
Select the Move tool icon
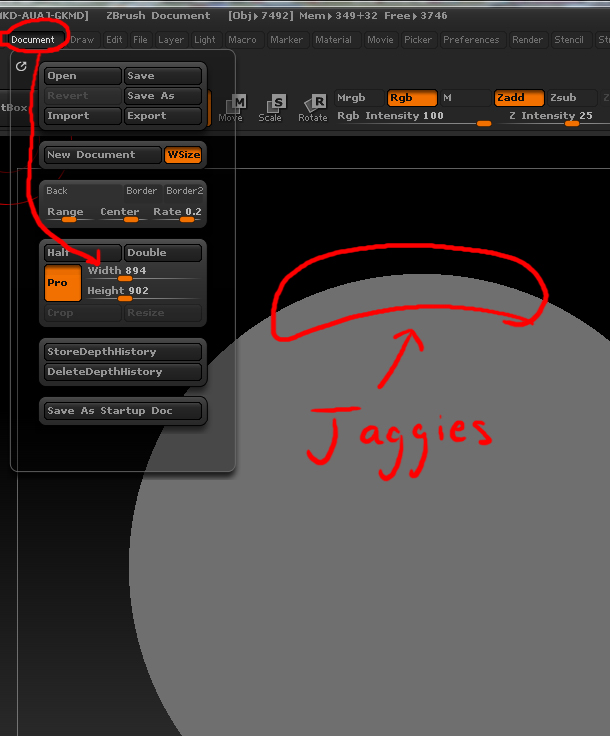pos(232,108)
